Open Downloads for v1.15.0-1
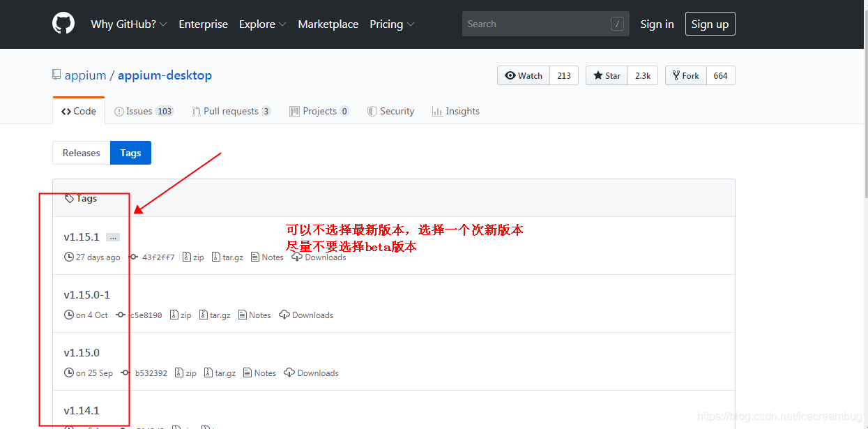This screenshot has height=429, width=868. tap(306, 315)
